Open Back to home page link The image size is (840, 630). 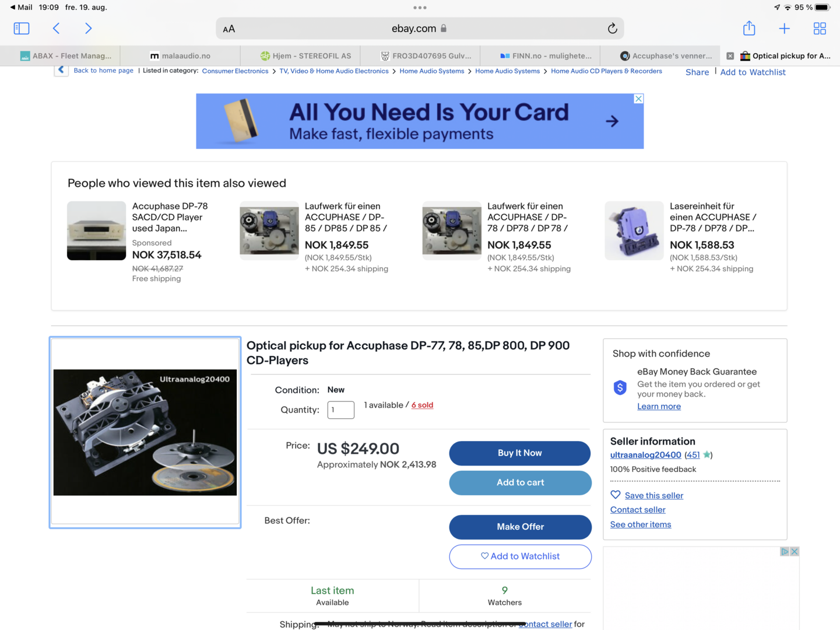(x=103, y=71)
